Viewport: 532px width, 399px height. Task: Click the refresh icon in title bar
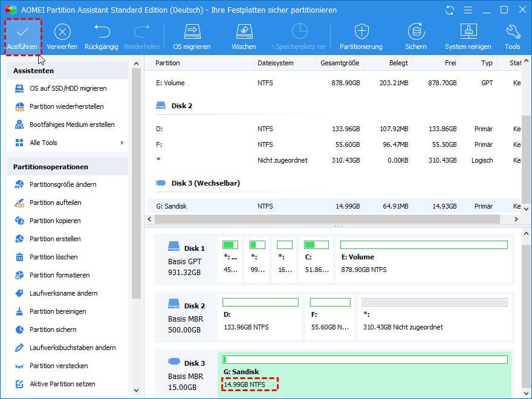coord(449,10)
